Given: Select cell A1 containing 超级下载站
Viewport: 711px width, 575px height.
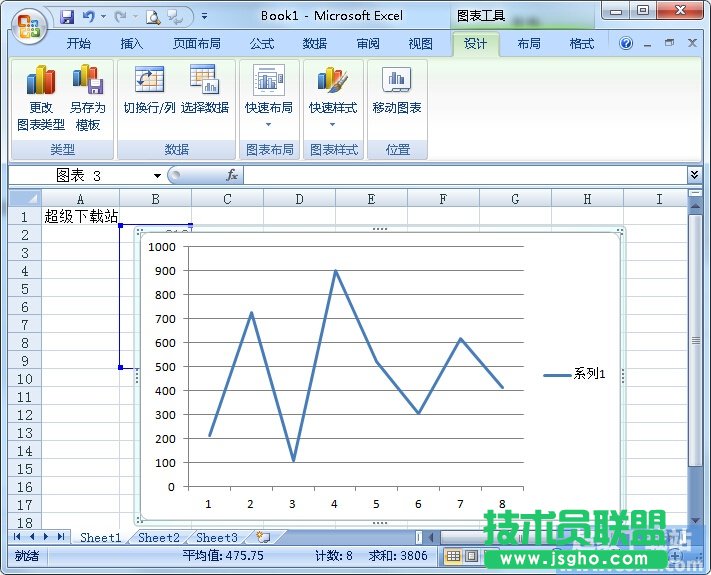Looking at the screenshot, I should pos(80,216).
